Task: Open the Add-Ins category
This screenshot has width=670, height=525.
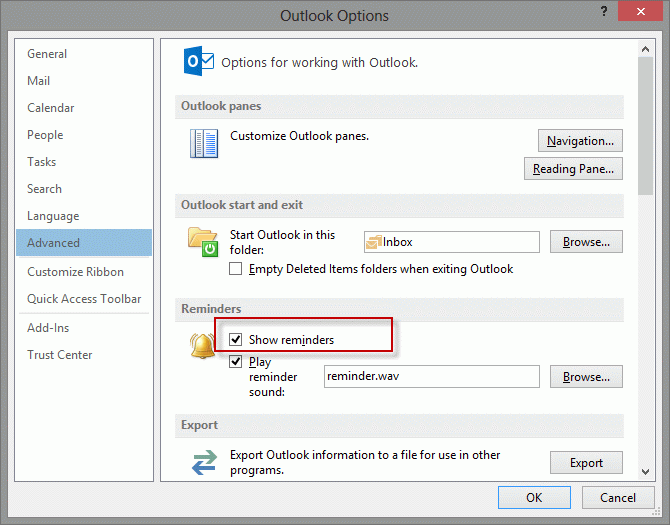Action: pyautogui.click(x=84, y=328)
